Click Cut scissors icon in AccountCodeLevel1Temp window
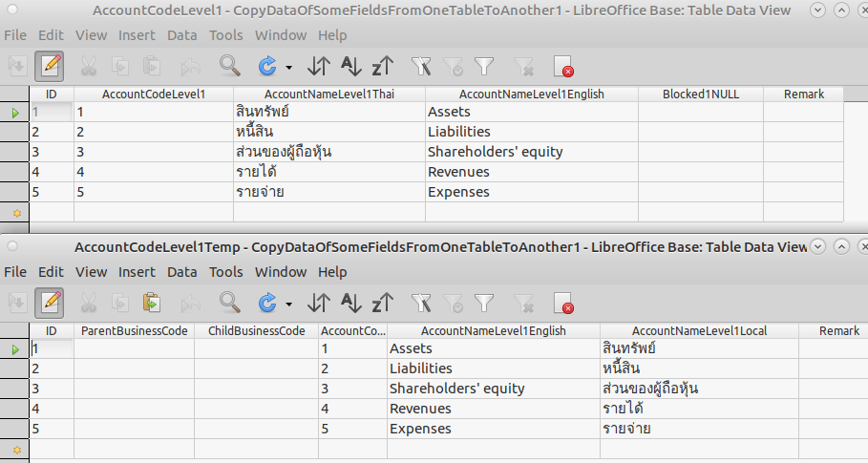The width and height of the screenshot is (868, 463). tap(89, 304)
